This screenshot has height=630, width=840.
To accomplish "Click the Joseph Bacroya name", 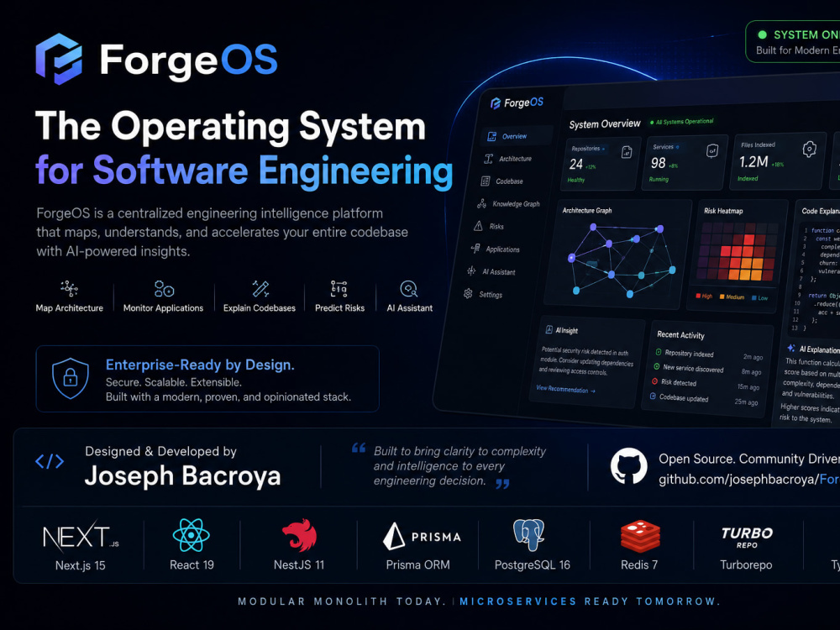I will (182, 475).
